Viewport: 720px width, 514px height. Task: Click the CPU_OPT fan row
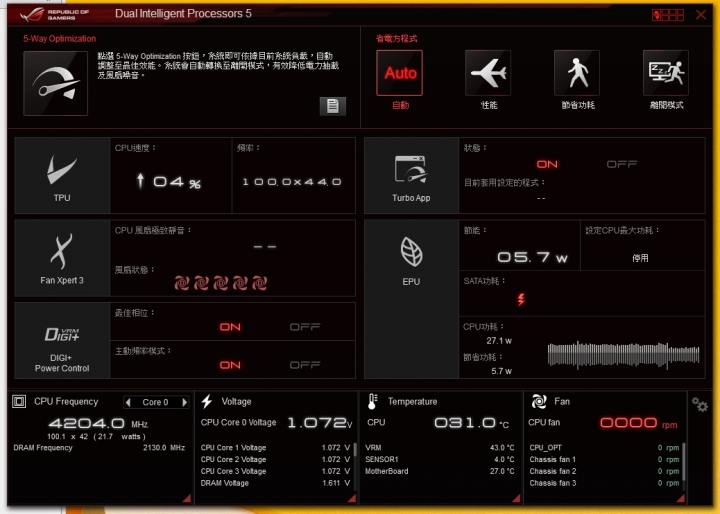point(604,448)
